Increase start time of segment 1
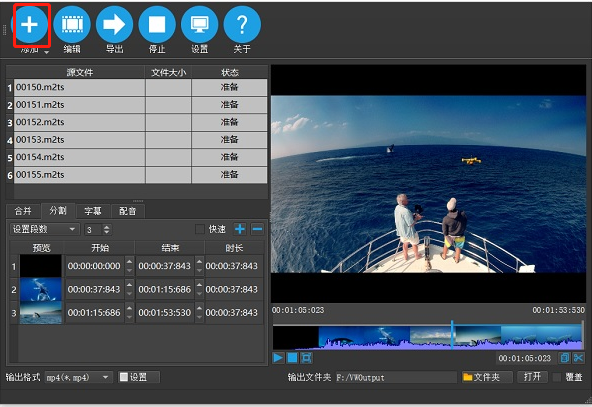 130,261
